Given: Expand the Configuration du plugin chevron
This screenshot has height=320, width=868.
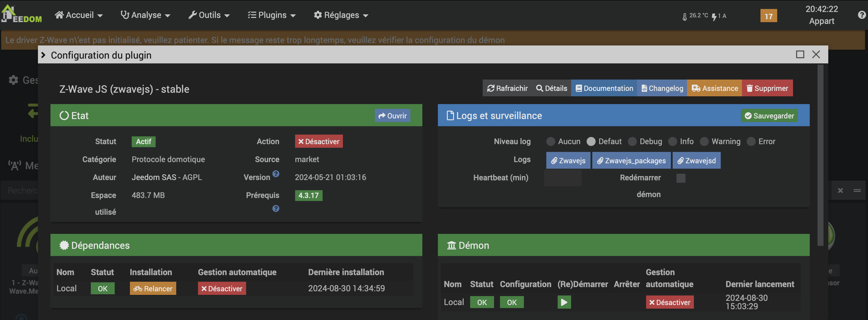Looking at the screenshot, I should coord(43,55).
